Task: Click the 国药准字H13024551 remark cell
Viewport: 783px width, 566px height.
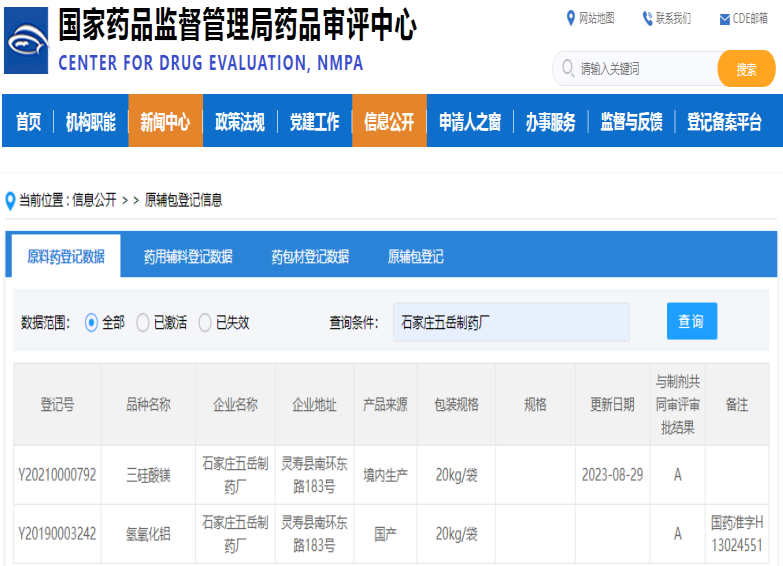Action: 737,534
